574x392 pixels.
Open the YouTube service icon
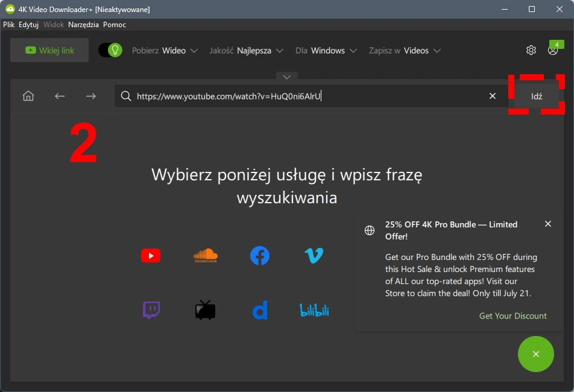(x=151, y=256)
